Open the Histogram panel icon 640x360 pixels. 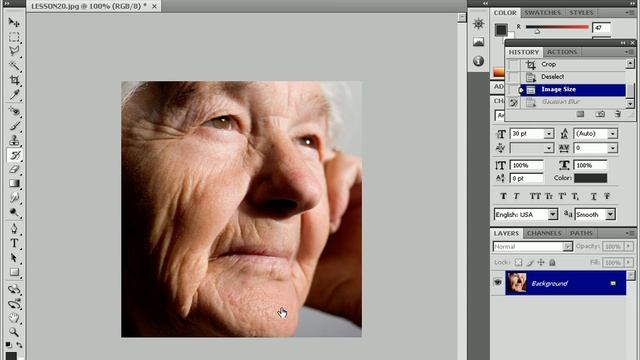[478, 42]
